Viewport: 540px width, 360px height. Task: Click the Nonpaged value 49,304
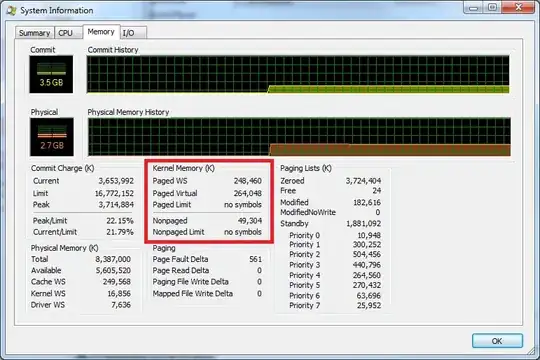click(x=250, y=220)
